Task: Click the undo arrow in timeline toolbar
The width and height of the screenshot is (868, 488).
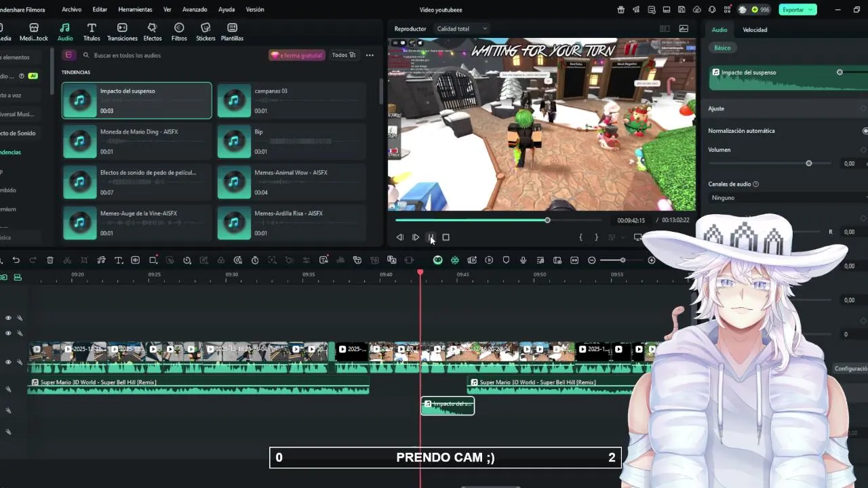Action: pyautogui.click(x=16, y=260)
